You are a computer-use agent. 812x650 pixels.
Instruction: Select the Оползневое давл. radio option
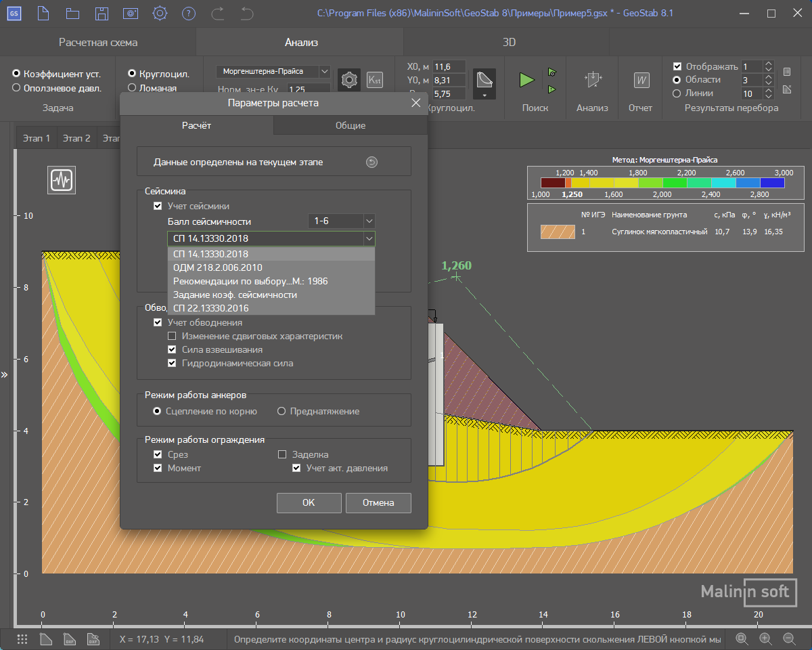16,87
